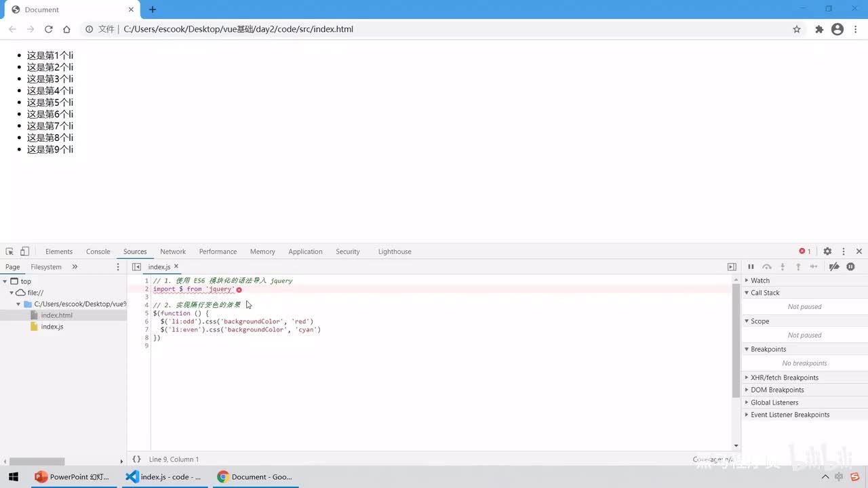868x488 pixels.
Task: Click the error marker on line 2
Action: pyautogui.click(x=239, y=289)
